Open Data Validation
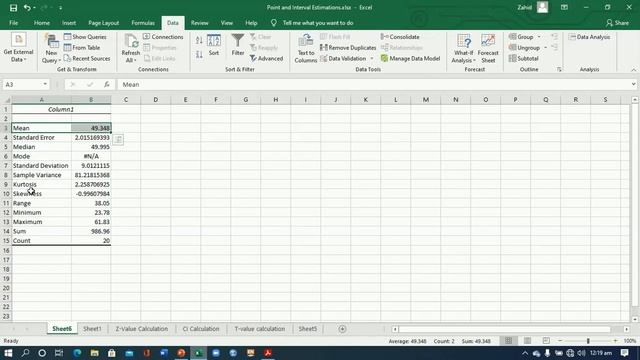Screen dimensions: 640x360 pos(343,58)
